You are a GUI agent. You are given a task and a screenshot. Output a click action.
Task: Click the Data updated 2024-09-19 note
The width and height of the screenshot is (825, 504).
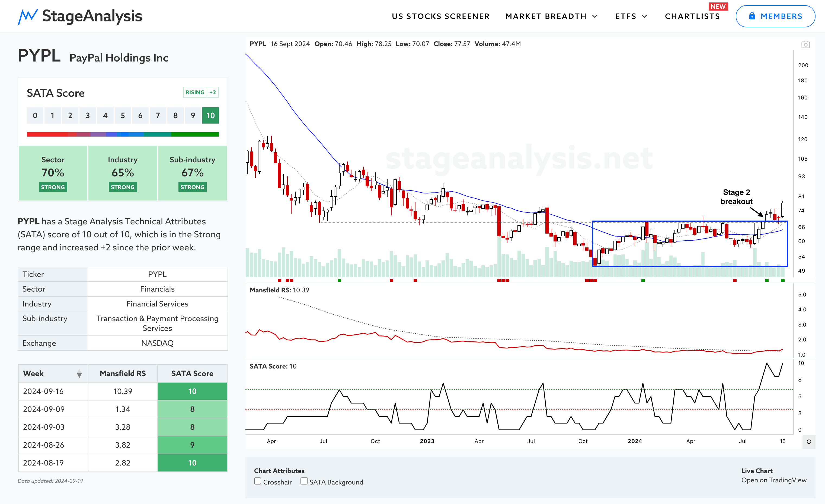[50, 481]
